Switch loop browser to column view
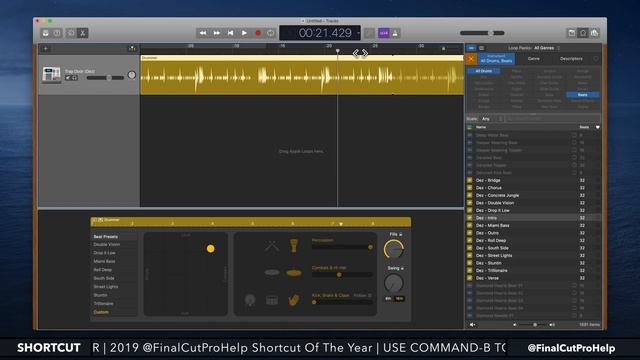 482,48
